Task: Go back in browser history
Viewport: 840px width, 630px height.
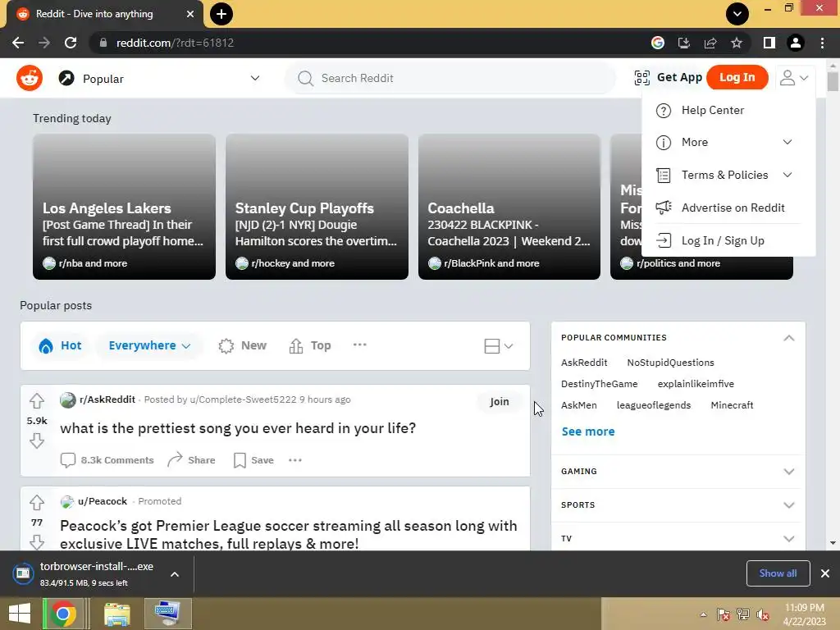Action: pyautogui.click(x=18, y=43)
